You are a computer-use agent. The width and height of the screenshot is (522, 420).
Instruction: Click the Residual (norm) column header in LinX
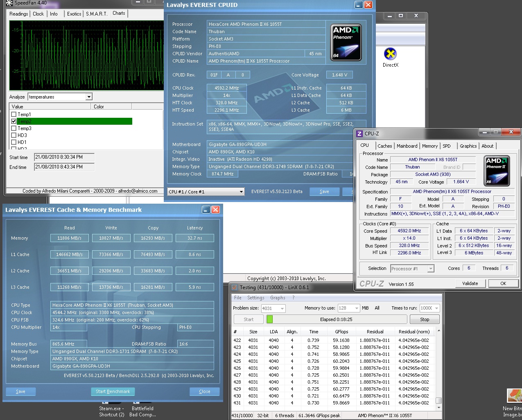[x=414, y=332]
